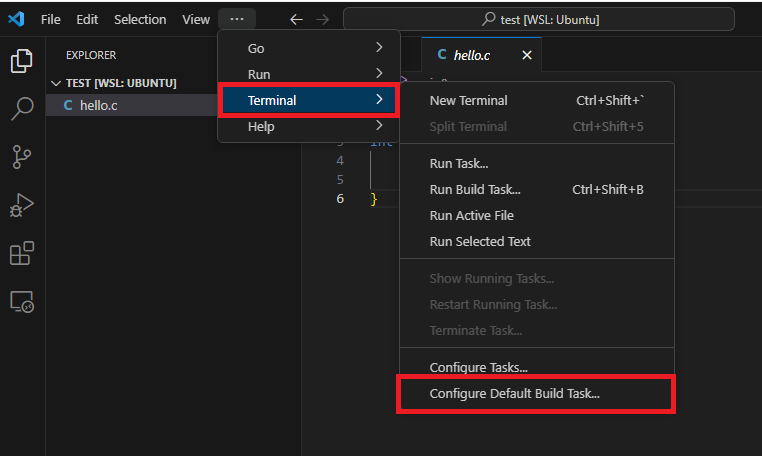The image size is (762, 456).
Task: Click line number 6 in the editor
Action: tap(340, 198)
